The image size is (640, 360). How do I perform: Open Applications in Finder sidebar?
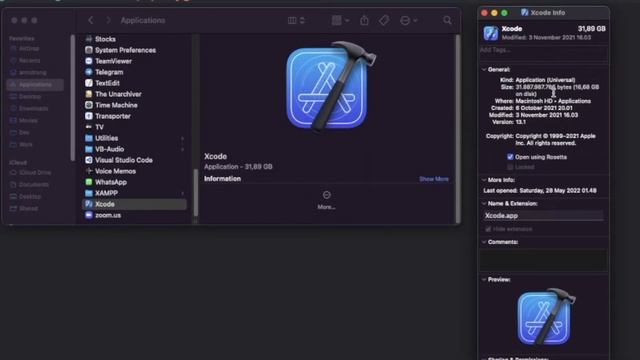(35, 85)
